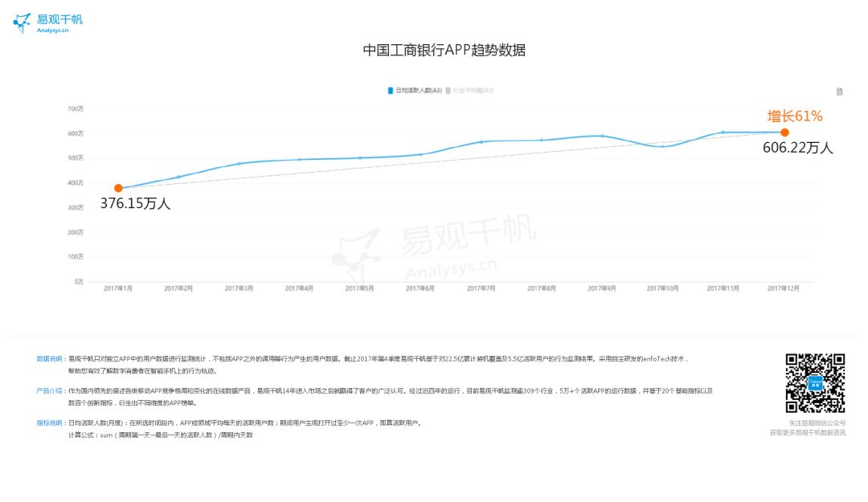Click the chart title 中国工商银行APP趋势数据

[x=444, y=50]
